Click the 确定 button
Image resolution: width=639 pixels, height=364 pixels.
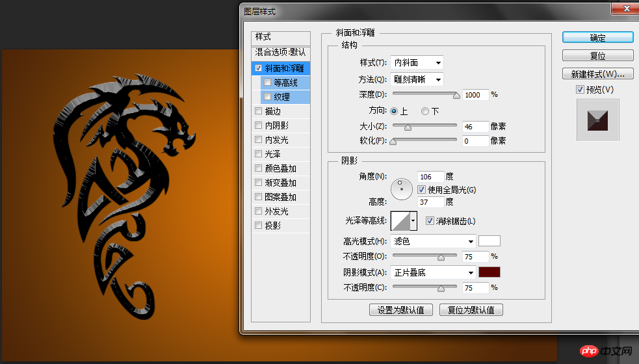tap(598, 38)
